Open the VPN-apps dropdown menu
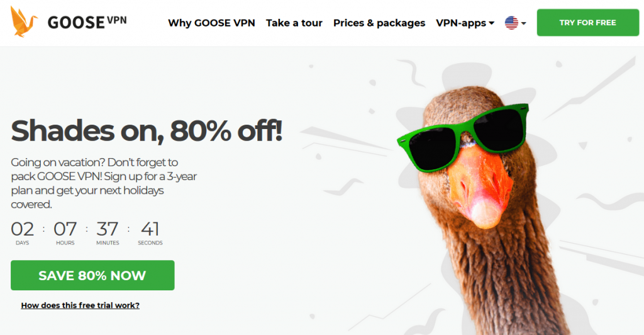The width and height of the screenshot is (644, 335). 465,23
